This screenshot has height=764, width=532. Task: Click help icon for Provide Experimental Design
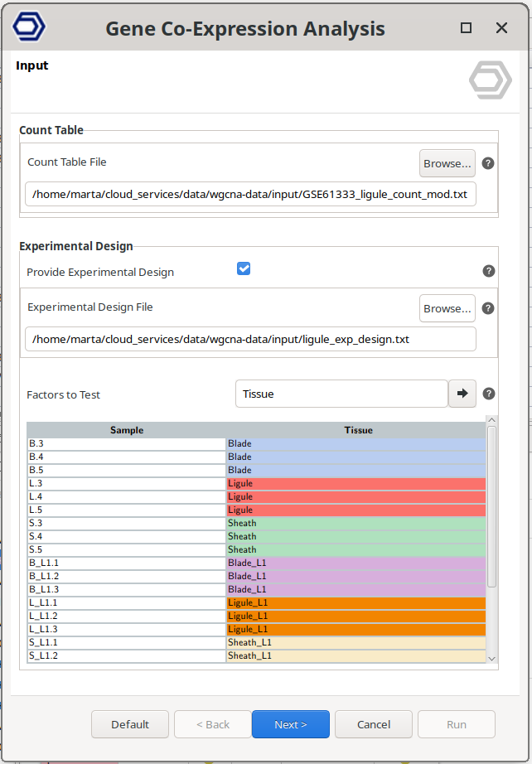tap(488, 271)
